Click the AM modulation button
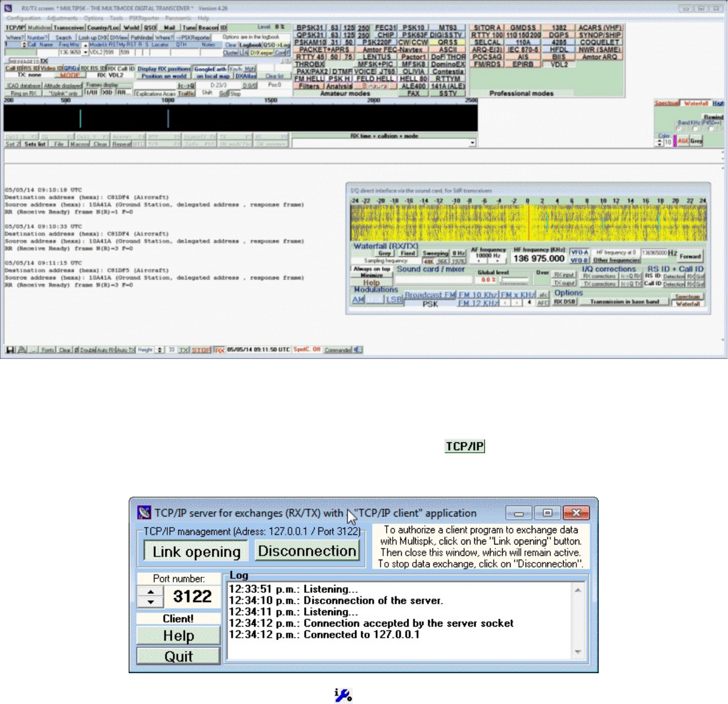The image size is (728, 704). point(358,299)
